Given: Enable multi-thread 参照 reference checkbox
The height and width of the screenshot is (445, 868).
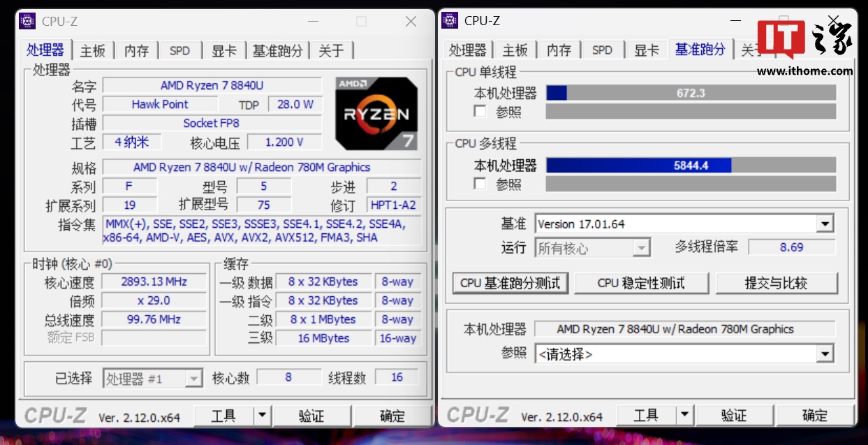Looking at the screenshot, I should click(480, 184).
